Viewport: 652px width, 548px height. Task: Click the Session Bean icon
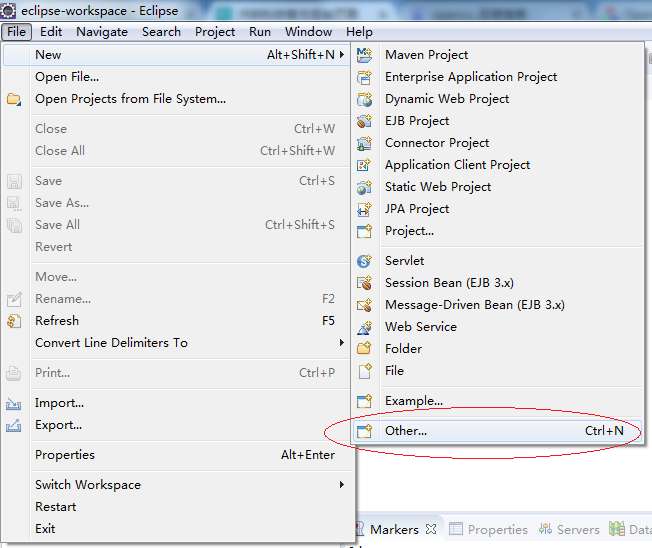(364, 283)
